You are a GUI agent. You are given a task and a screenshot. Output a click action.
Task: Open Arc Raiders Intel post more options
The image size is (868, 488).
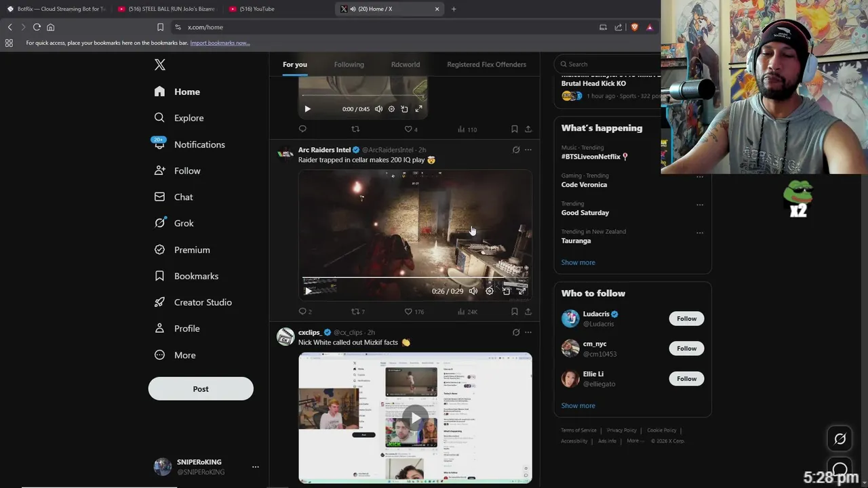(x=528, y=150)
